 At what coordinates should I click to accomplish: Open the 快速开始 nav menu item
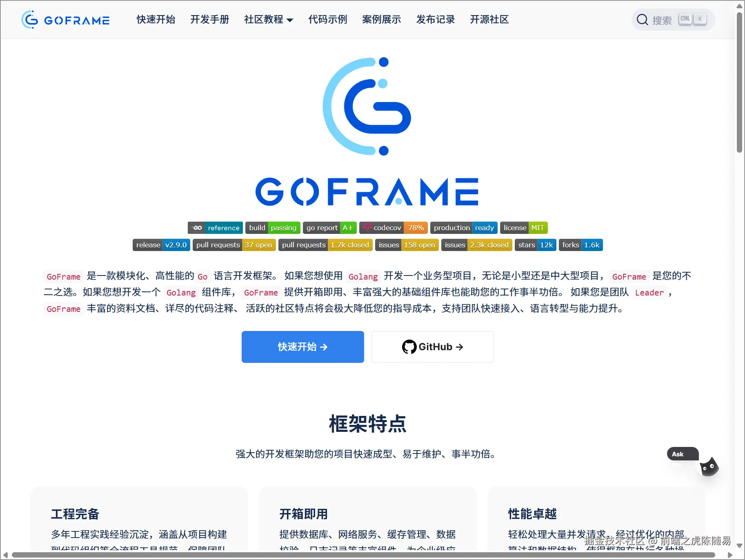[x=156, y=20]
